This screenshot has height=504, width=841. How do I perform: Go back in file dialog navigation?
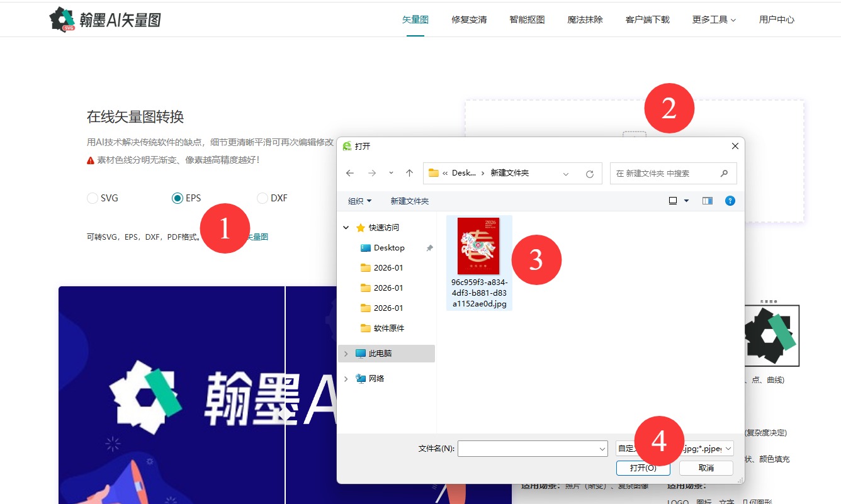click(350, 173)
